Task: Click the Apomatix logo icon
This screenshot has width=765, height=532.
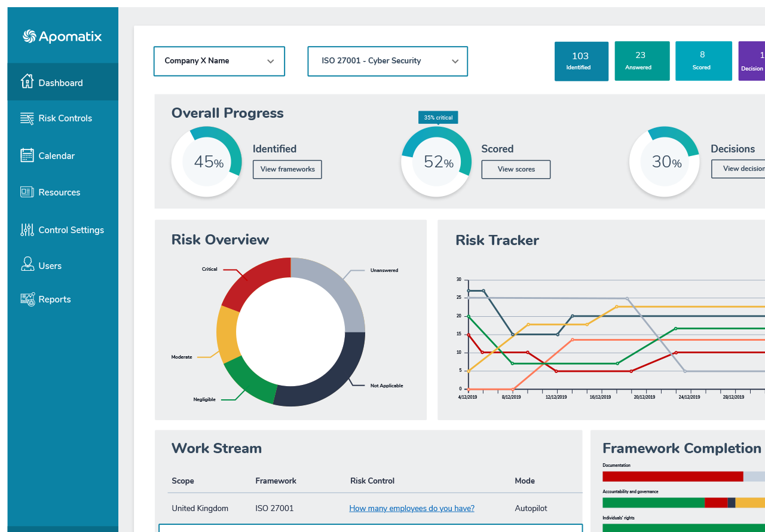Action: [x=29, y=36]
